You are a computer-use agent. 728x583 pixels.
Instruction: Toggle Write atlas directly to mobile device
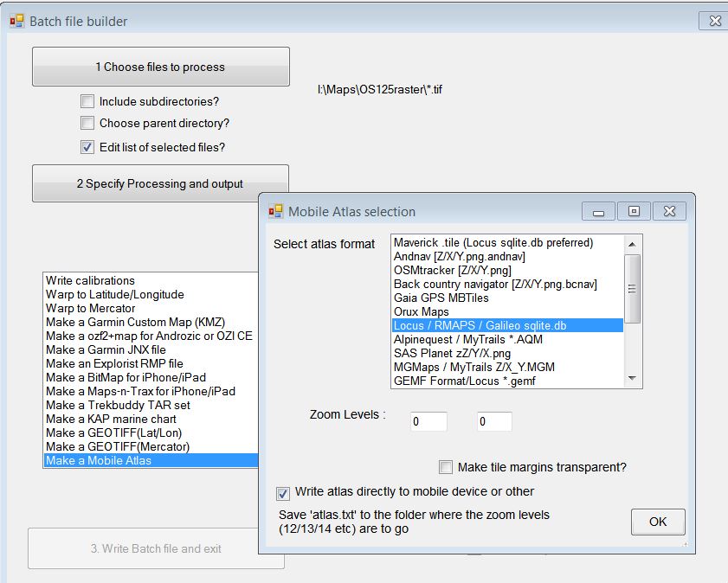(x=283, y=493)
